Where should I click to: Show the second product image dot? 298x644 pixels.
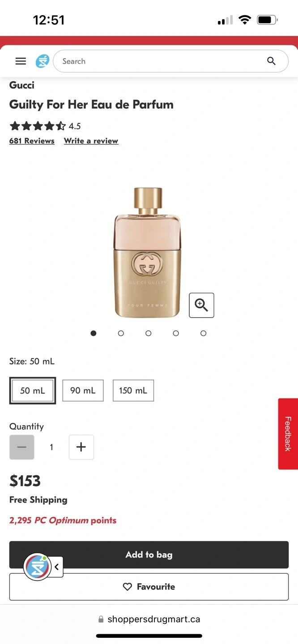(x=121, y=333)
